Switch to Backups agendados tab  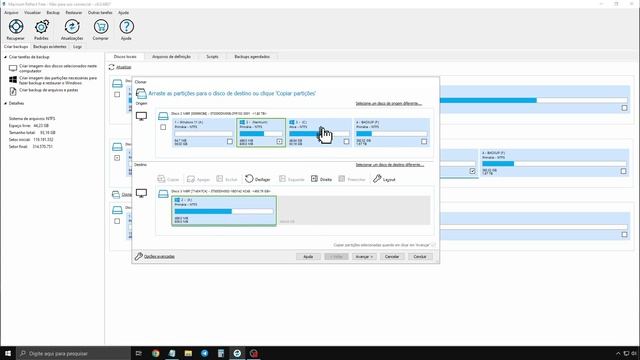[252, 57]
